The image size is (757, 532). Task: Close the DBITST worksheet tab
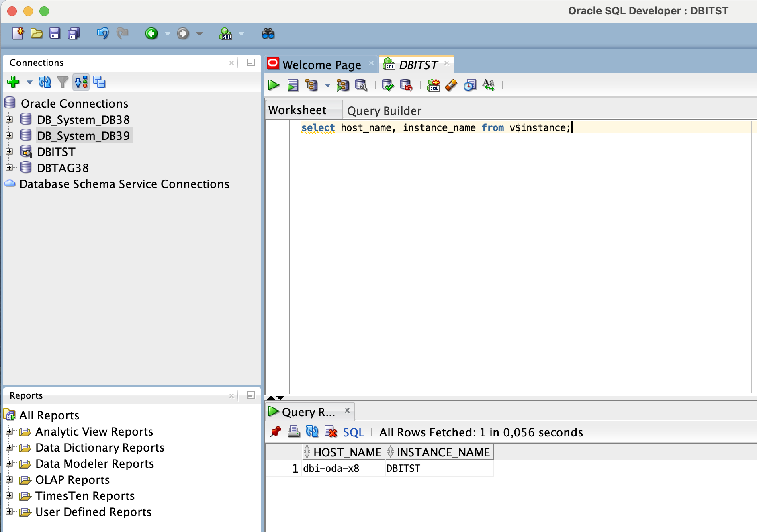[447, 63]
